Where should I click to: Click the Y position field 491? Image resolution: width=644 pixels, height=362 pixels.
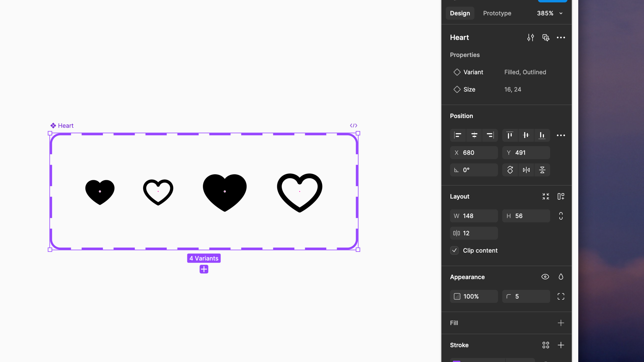tap(526, 153)
